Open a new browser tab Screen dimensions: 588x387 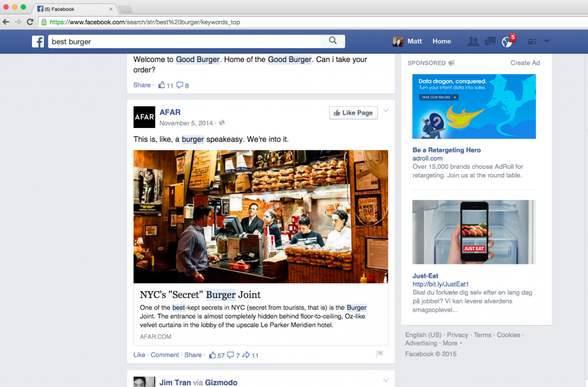tap(125, 9)
